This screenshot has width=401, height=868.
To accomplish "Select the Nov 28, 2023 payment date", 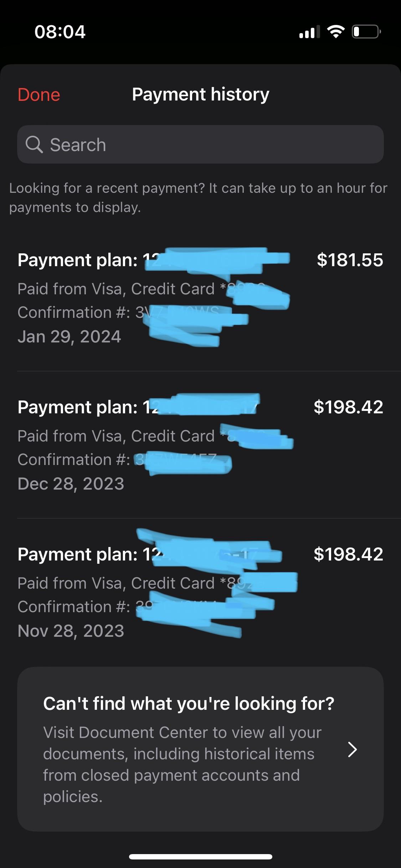I will (x=71, y=631).
